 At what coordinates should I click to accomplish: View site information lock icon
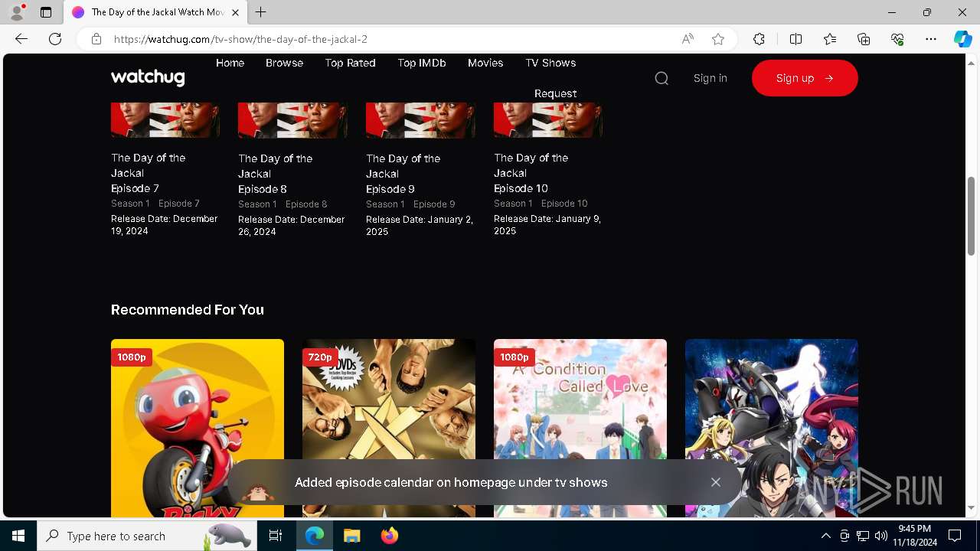pyautogui.click(x=96, y=39)
